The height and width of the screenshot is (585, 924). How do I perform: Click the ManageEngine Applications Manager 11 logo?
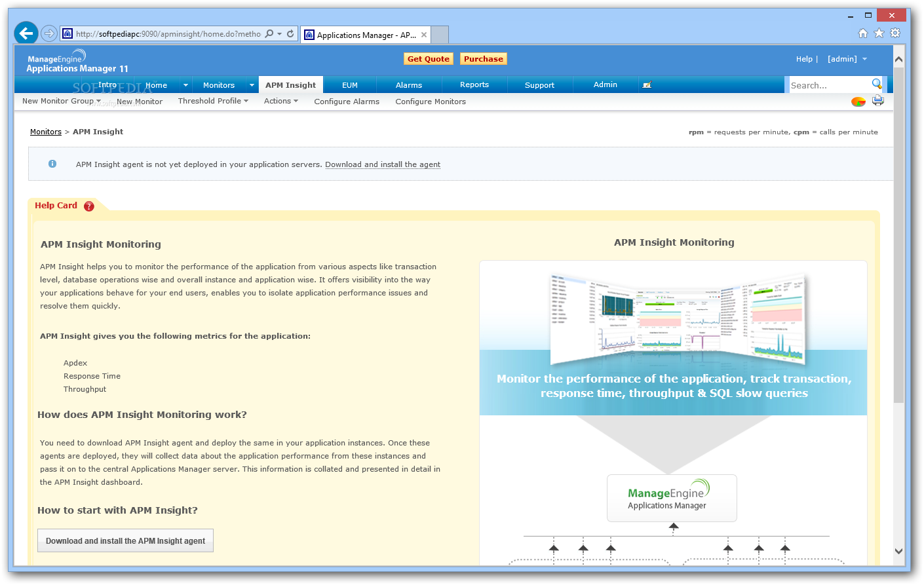click(77, 62)
